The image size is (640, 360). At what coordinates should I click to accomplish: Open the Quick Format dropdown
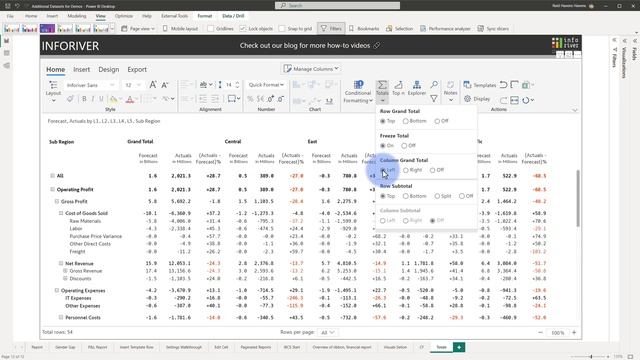click(x=266, y=85)
